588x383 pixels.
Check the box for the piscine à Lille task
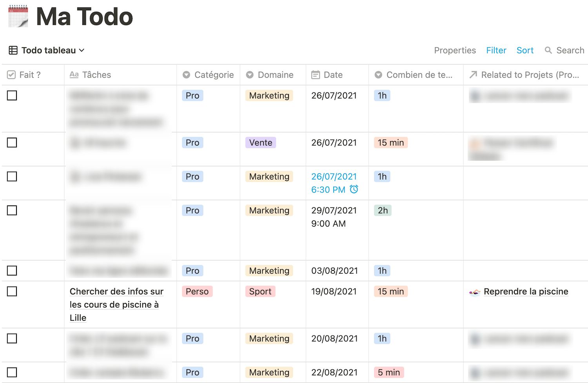point(12,292)
